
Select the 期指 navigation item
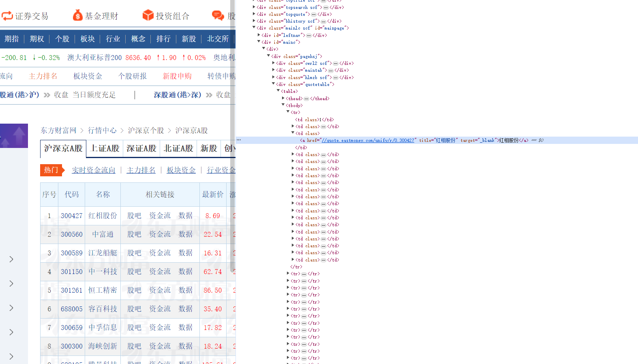(12, 39)
